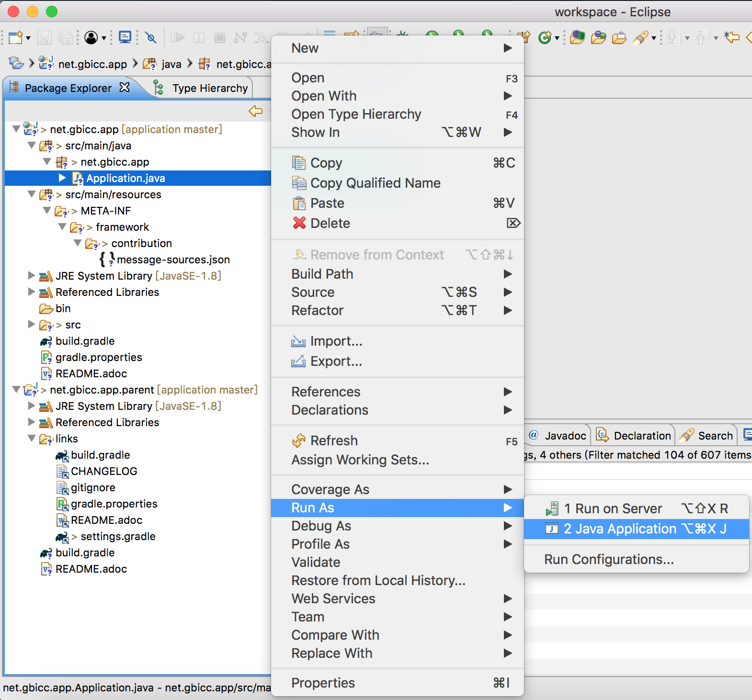
Task: Click the New wizard toolbar icon
Action: (15, 37)
